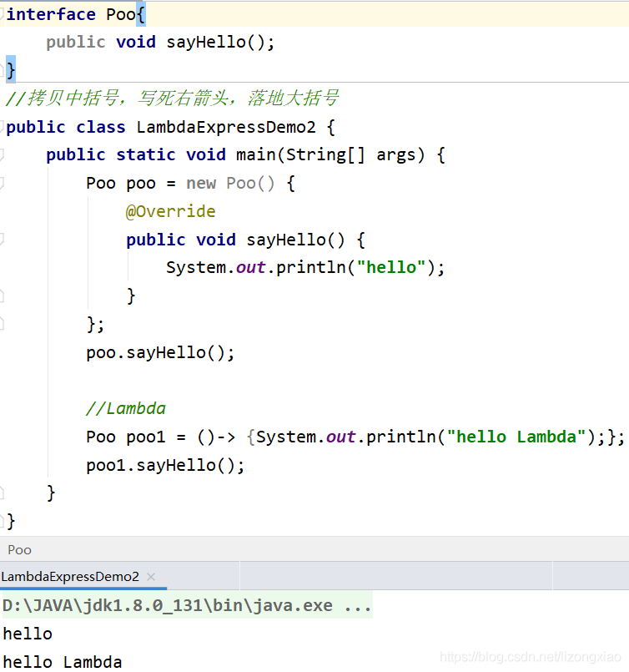
Task: Place cursor on poo1.sayHello() call
Action: (165, 465)
